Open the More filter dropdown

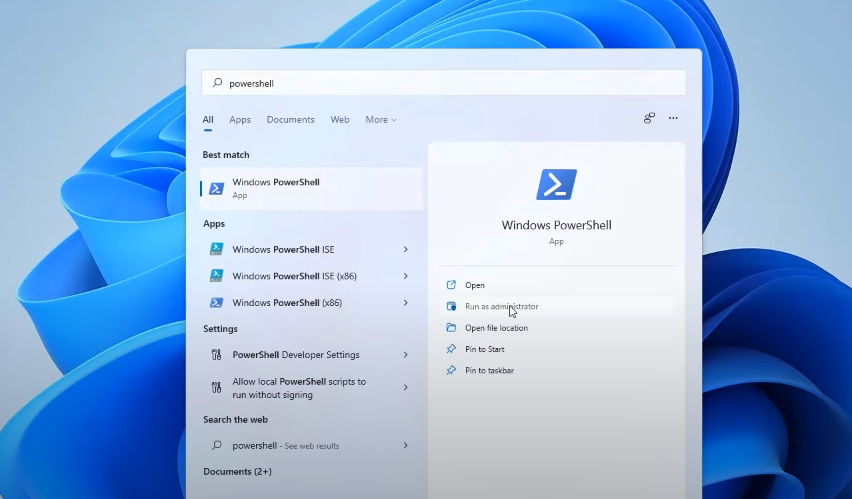pyautogui.click(x=381, y=120)
